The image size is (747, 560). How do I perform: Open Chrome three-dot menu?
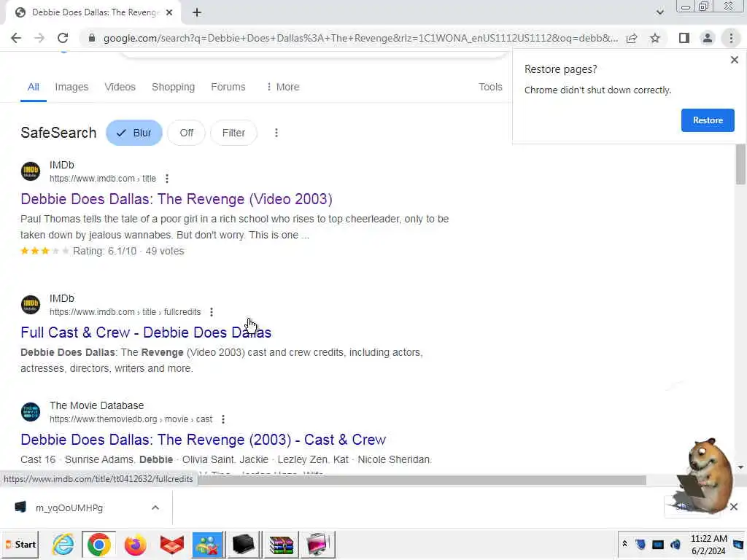pyautogui.click(x=731, y=38)
